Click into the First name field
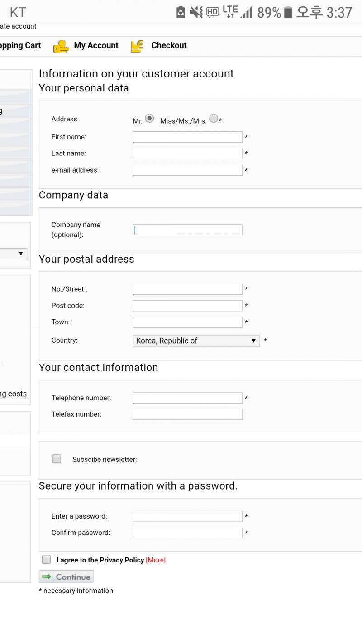The image size is (362, 644). [x=187, y=137]
